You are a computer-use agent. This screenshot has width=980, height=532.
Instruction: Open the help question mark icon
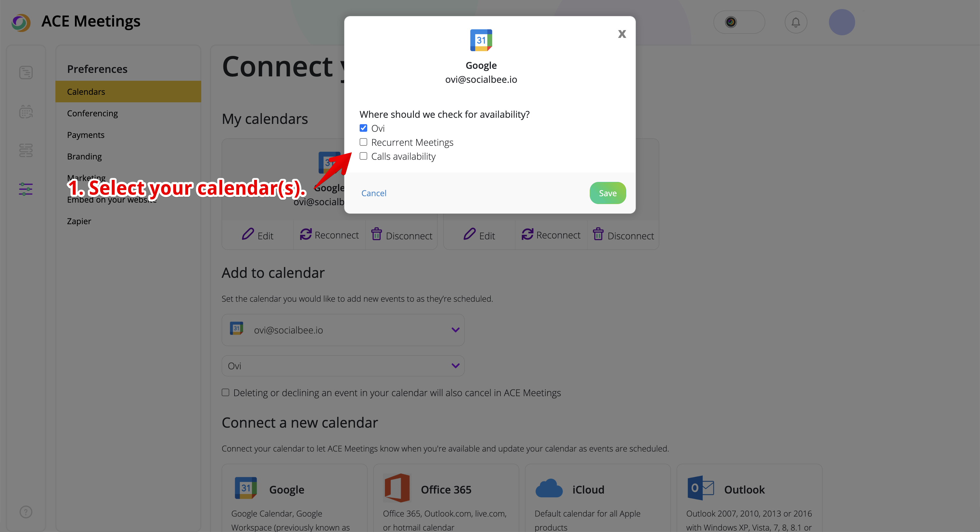click(x=26, y=512)
